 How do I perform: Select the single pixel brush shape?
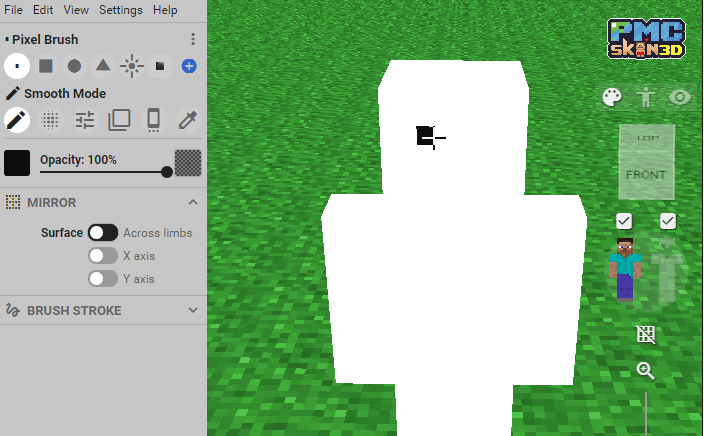17,66
